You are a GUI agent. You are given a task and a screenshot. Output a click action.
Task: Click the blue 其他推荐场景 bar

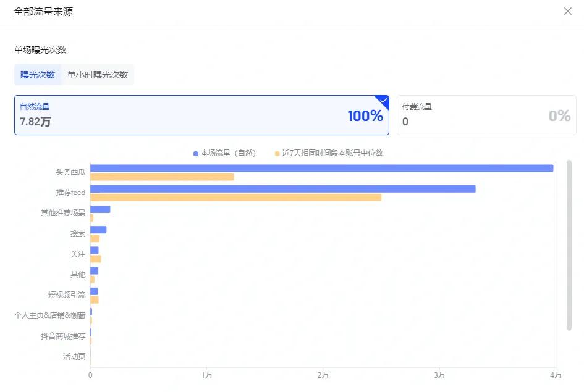coord(100,209)
